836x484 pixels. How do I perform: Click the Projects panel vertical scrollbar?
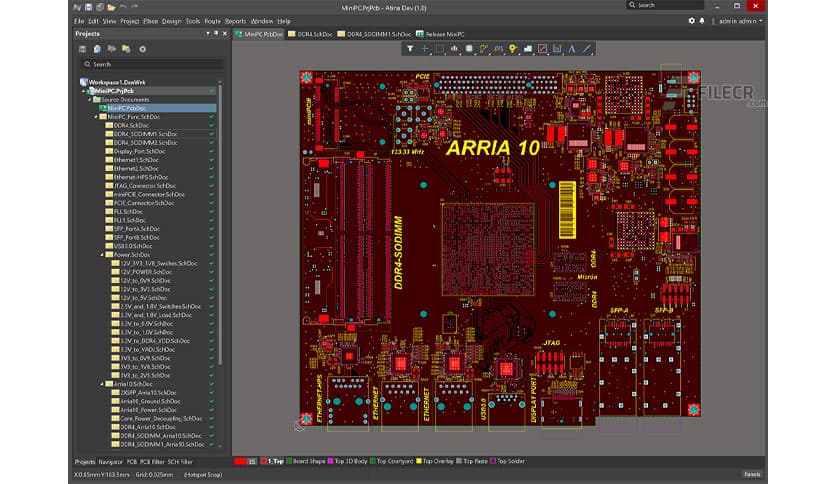pos(220,224)
